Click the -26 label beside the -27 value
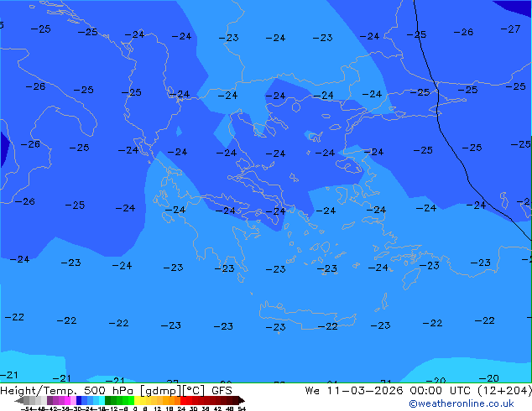Viewport: 532px width, 411px height. point(463,32)
